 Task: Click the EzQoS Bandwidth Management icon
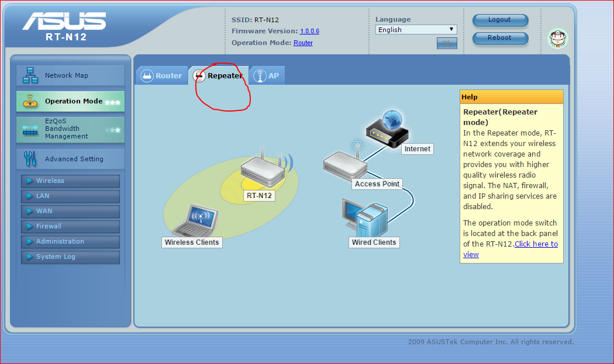tap(30, 130)
